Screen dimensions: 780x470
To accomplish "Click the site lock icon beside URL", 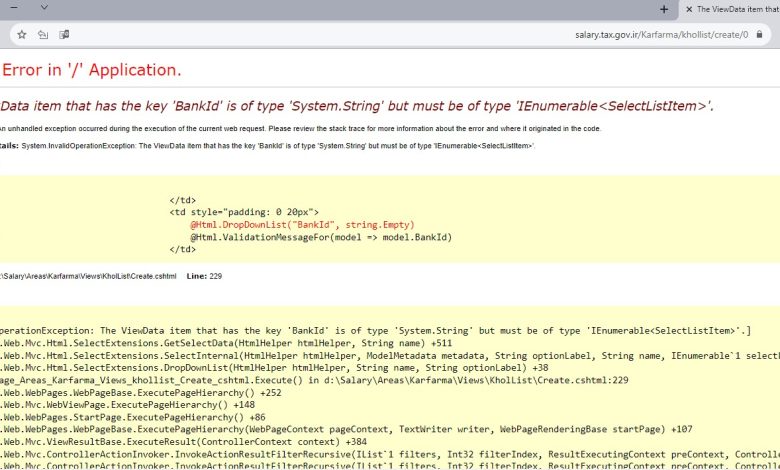I will [760, 34].
